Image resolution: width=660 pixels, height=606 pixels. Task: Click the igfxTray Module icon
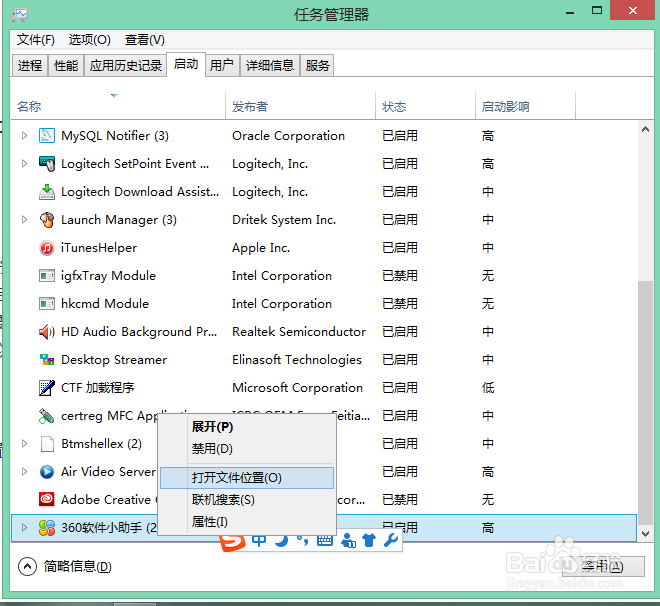pos(47,276)
